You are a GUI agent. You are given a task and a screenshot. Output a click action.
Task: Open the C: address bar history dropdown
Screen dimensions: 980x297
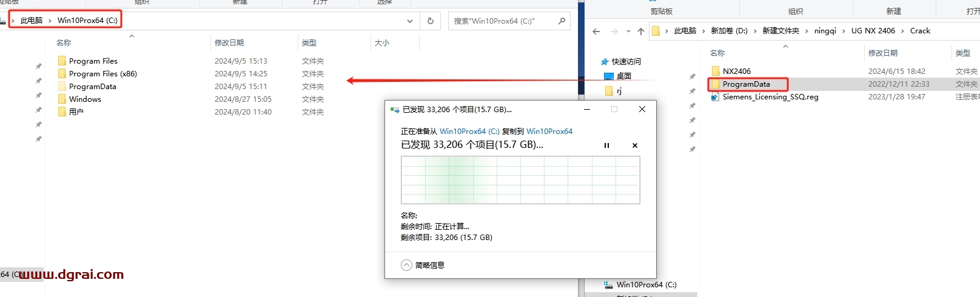click(410, 21)
